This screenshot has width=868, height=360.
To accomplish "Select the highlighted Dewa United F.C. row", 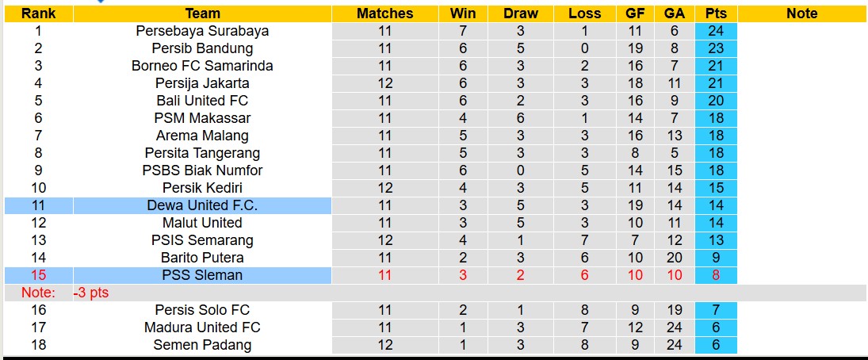I will pos(202,205).
